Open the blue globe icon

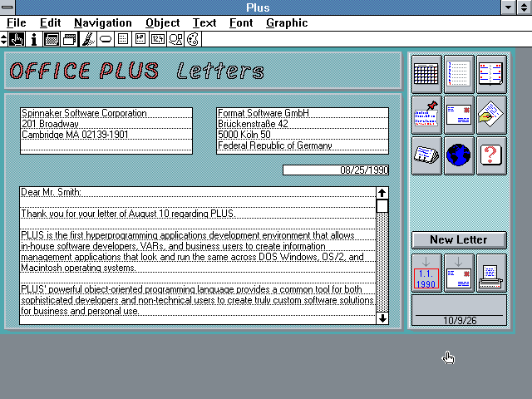[x=459, y=155]
